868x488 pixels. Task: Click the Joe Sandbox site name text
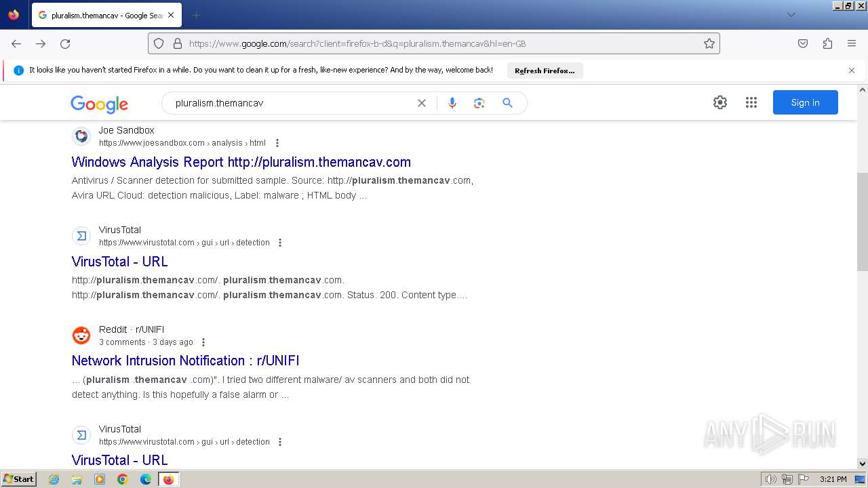127,130
